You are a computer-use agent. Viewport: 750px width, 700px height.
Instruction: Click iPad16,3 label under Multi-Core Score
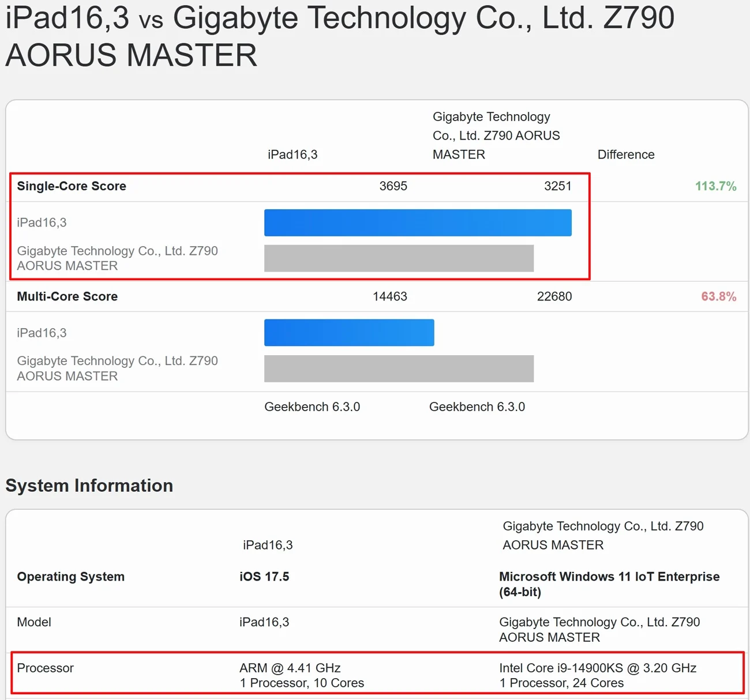[x=42, y=333]
